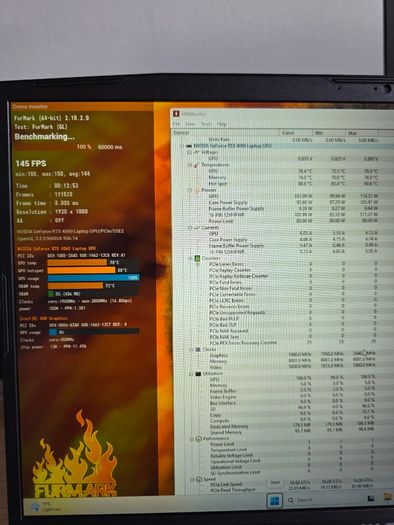Click the HWMonitor app icon in title bar
The image size is (394, 525).
point(176,114)
